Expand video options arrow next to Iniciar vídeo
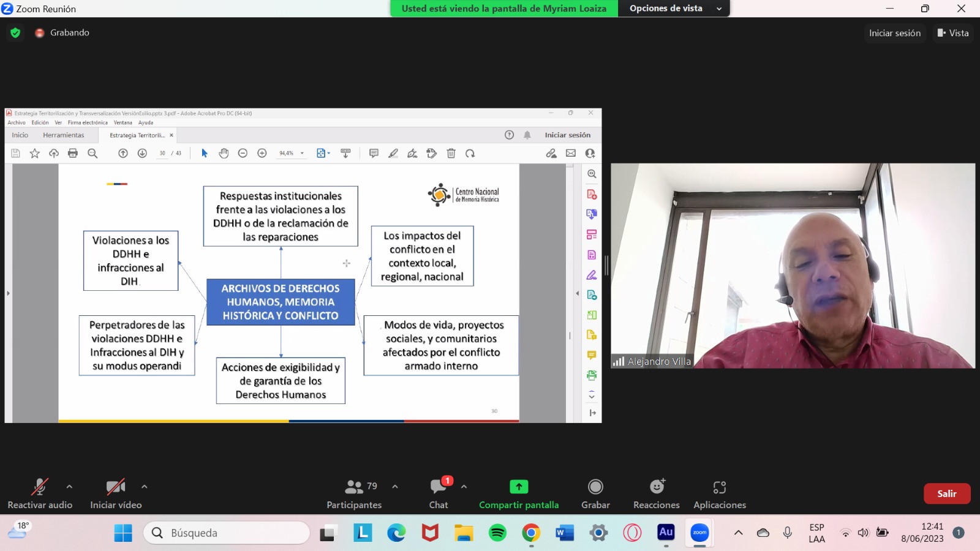This screenshot has width=980, height=551. 145,487
